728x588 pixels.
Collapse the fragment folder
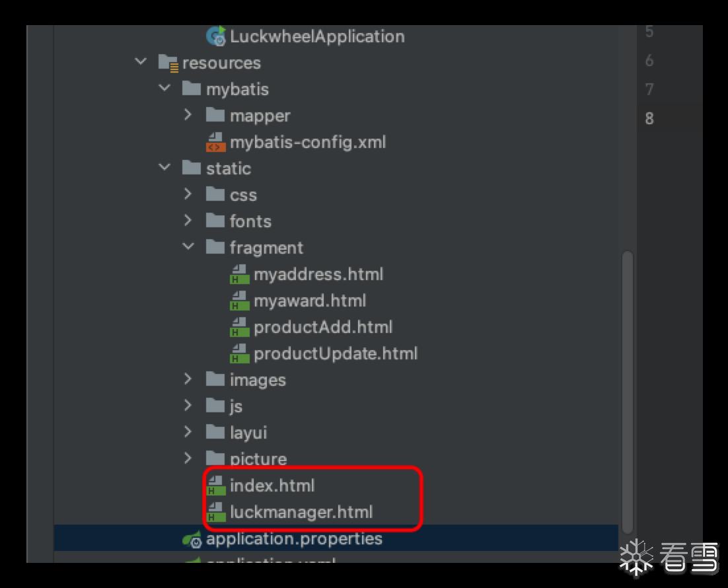[x=188, y=247]
